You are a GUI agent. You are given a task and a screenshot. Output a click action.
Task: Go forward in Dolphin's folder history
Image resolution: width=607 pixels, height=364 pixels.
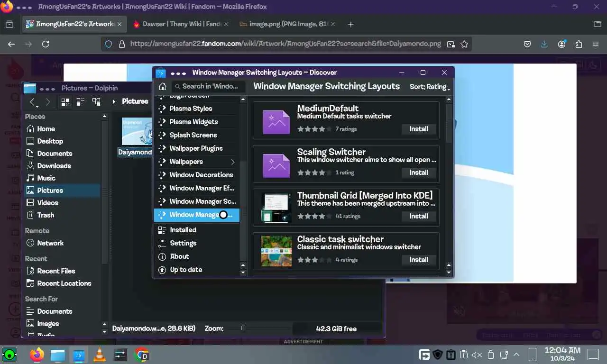(x=48, y=102)
